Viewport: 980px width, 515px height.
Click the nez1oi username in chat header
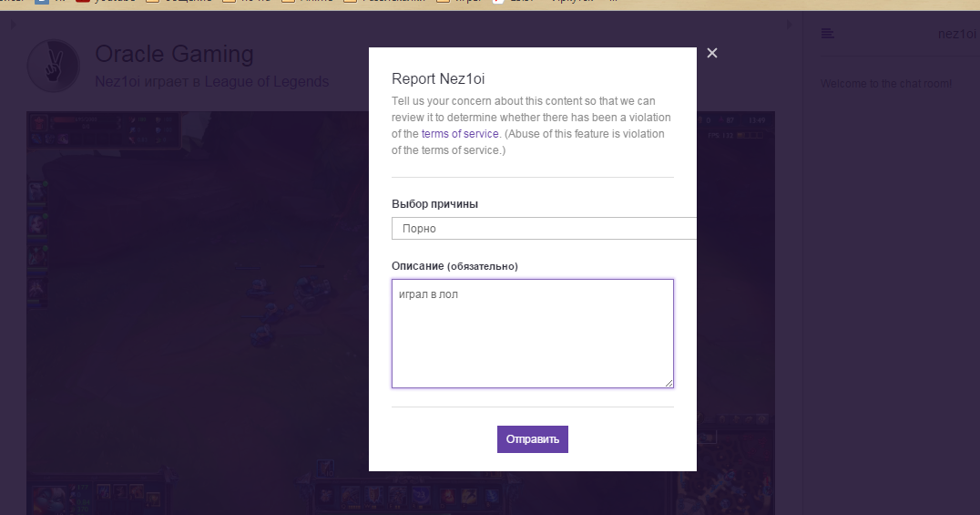(x=957, y=34)
